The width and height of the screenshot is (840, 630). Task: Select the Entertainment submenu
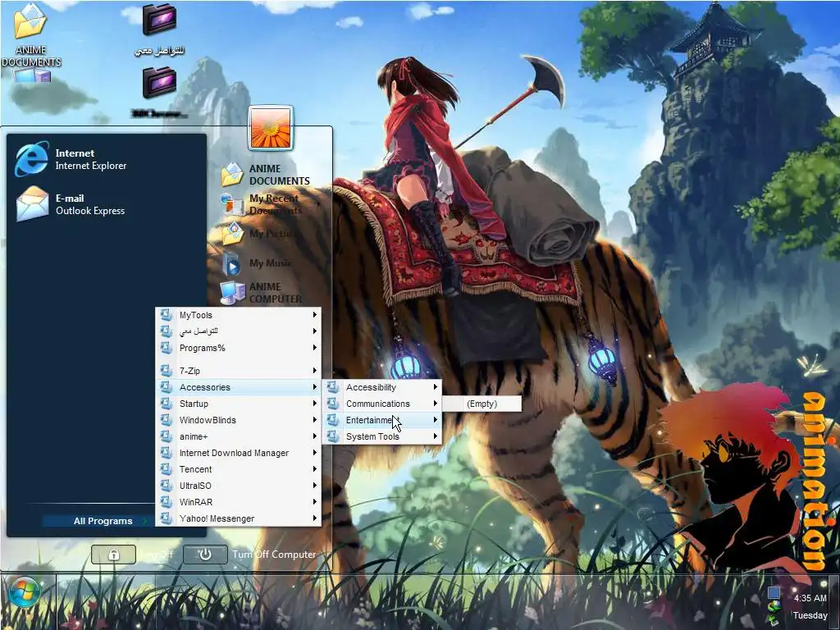(382, 420)
